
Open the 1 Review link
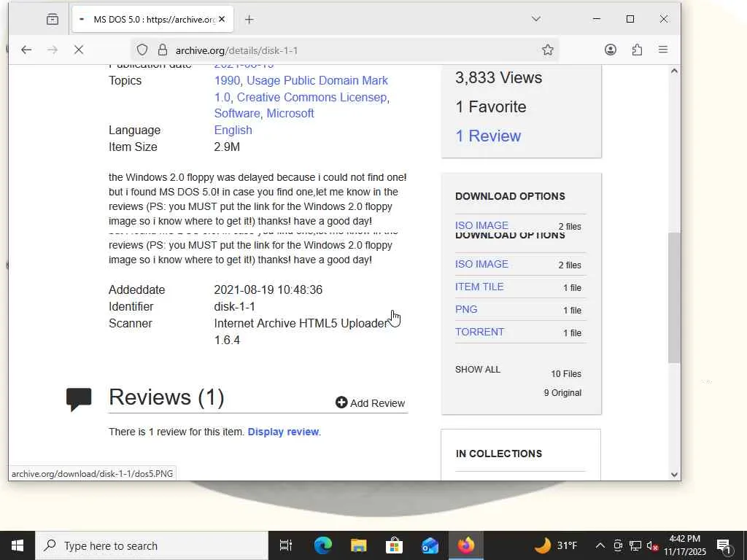click(x=488, y=136)
